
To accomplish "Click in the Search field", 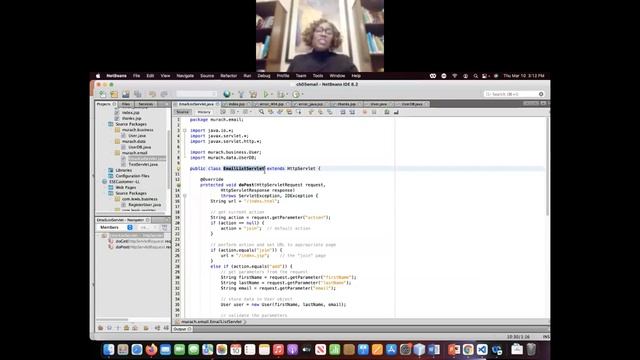I will pyautogui.click(x=513, y=94).
